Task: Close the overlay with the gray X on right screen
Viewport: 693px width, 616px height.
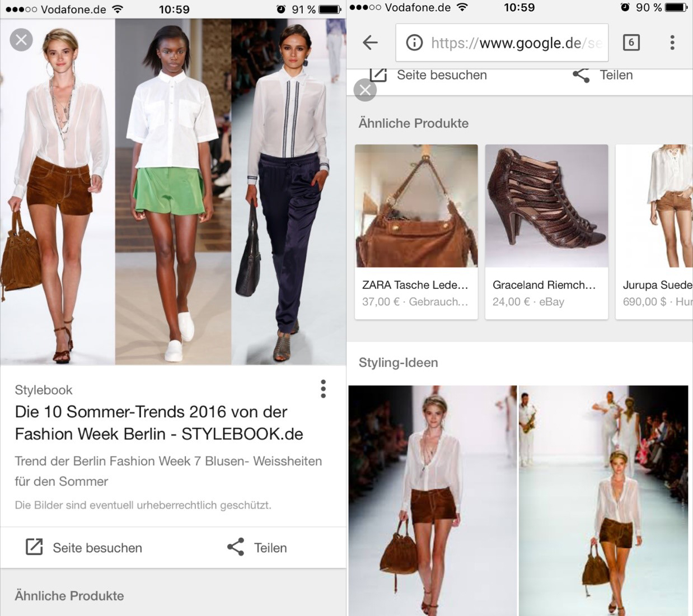Action: click(x=365, y=90)
